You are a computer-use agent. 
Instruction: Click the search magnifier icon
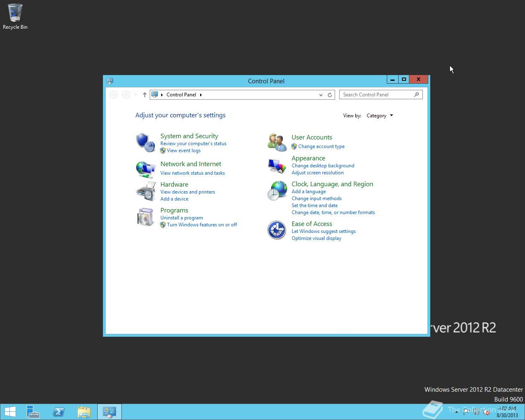(x=416, y=94)
